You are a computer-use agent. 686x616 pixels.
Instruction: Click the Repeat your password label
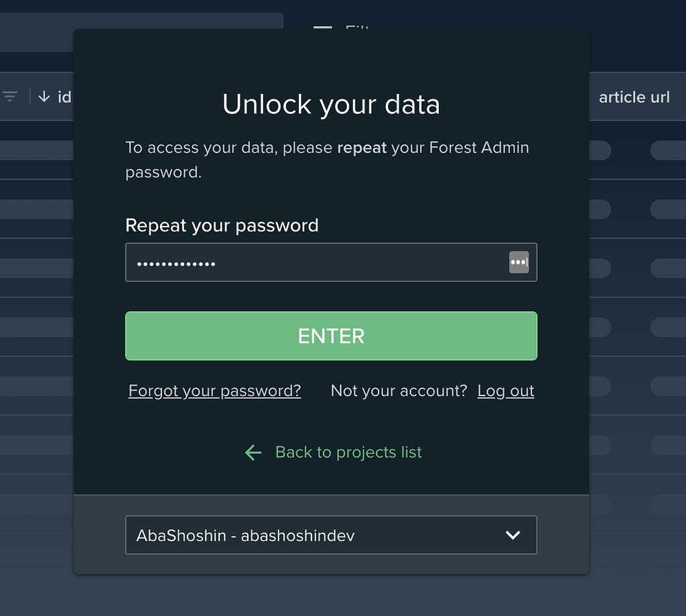click(x=222, y=225)
